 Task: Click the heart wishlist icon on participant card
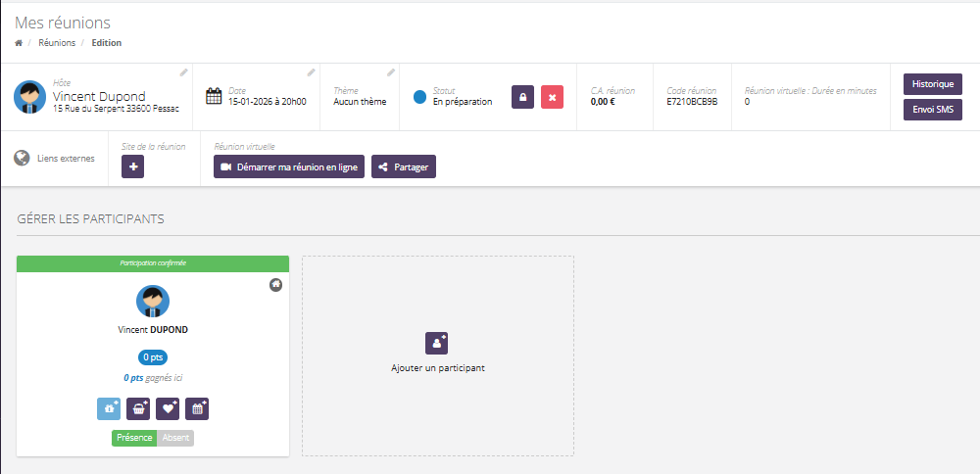tap(168, 408)
